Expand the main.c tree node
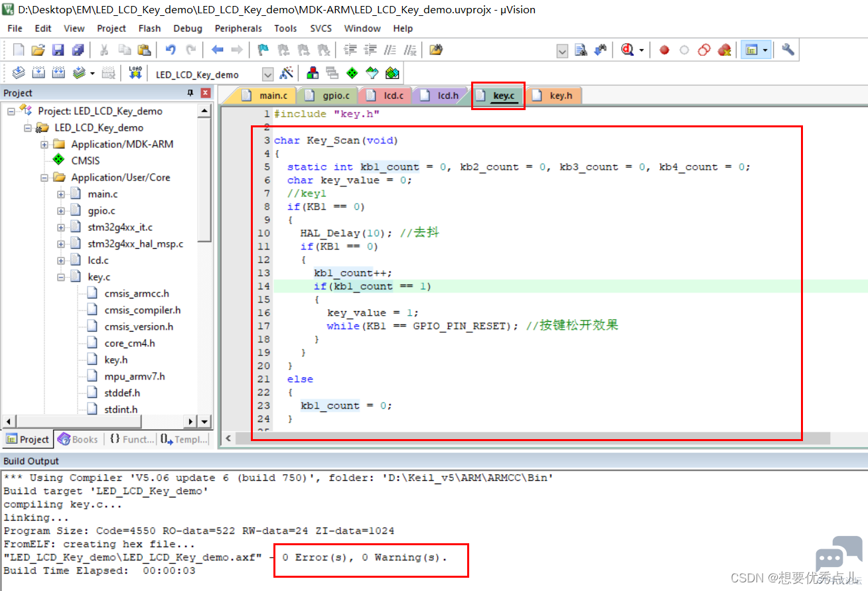The width and height of the screenshot is (868, 591). click(60, 194)
